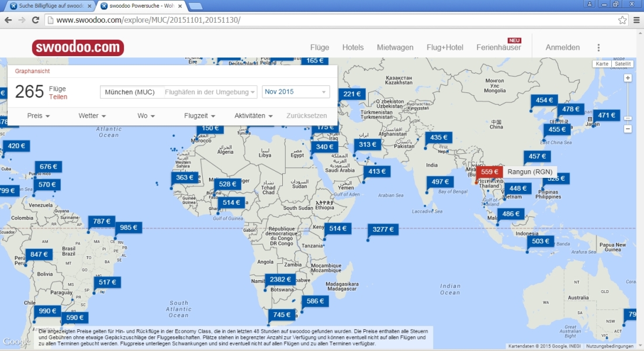Click Zurücksetzen to reset filters
The height and width of the screenshot is (351, 644).
click(x=306, y=116)
